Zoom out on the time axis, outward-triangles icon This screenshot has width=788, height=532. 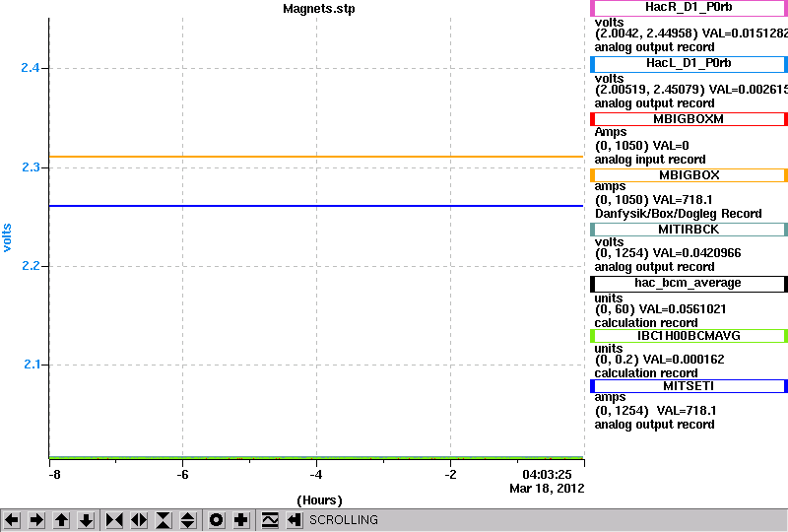(139, 520)
